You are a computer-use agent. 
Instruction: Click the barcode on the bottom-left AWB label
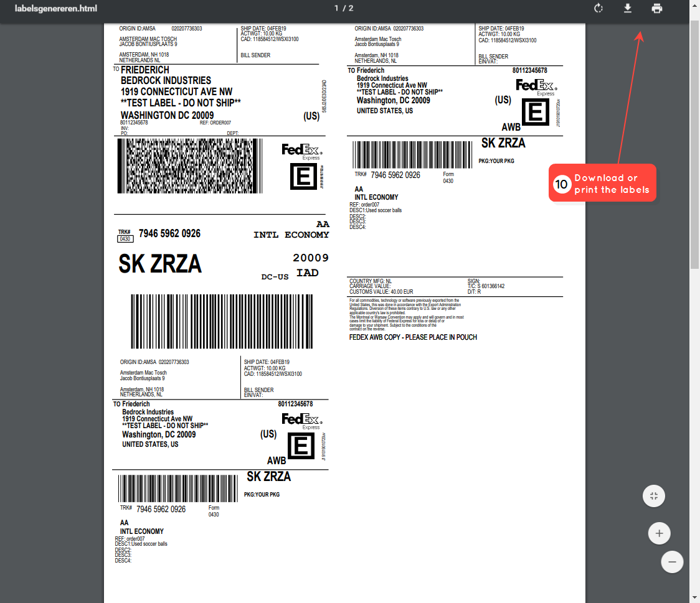click(177, 488)
